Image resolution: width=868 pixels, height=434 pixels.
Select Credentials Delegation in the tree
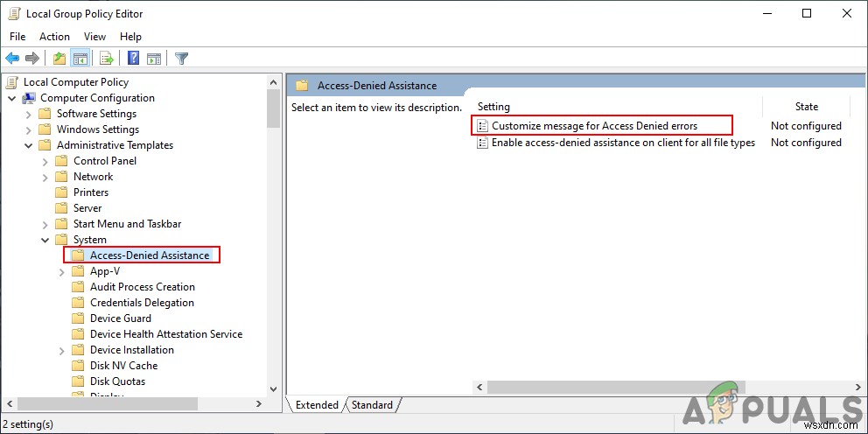coord(143,303)
